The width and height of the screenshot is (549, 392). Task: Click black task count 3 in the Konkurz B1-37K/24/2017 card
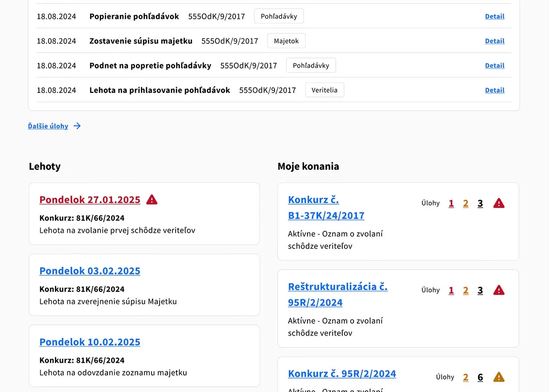[480, 204]
